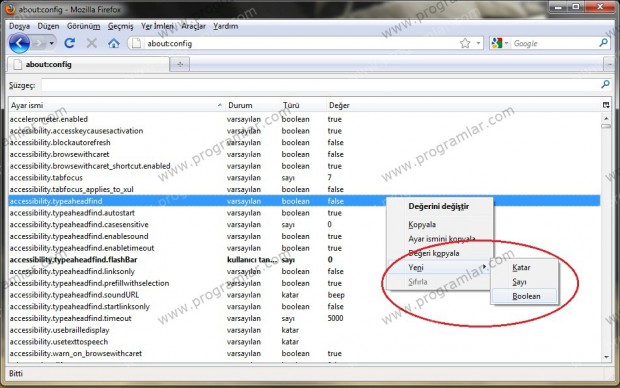The image size is (620, 388).
Task: Select accessibility.usetexttospeech row
Action: 304,342
